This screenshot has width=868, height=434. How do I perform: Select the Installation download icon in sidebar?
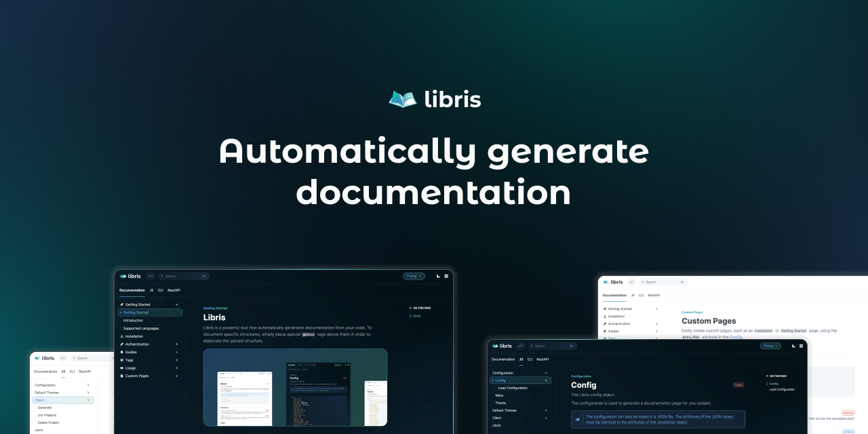122,336
